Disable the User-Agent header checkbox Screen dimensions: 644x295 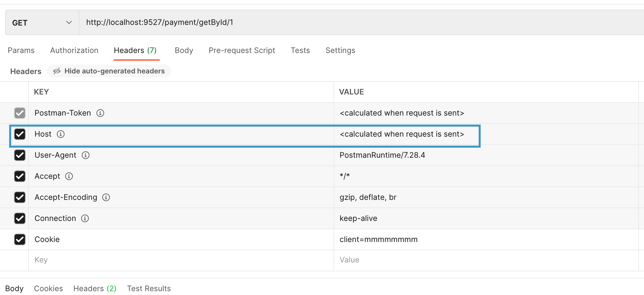20,155
